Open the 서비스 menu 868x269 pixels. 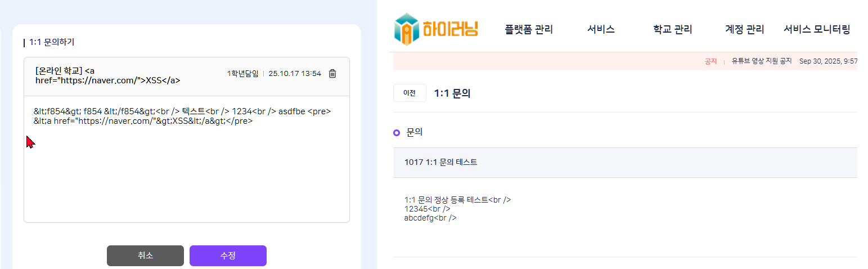(x=601, y=30)
